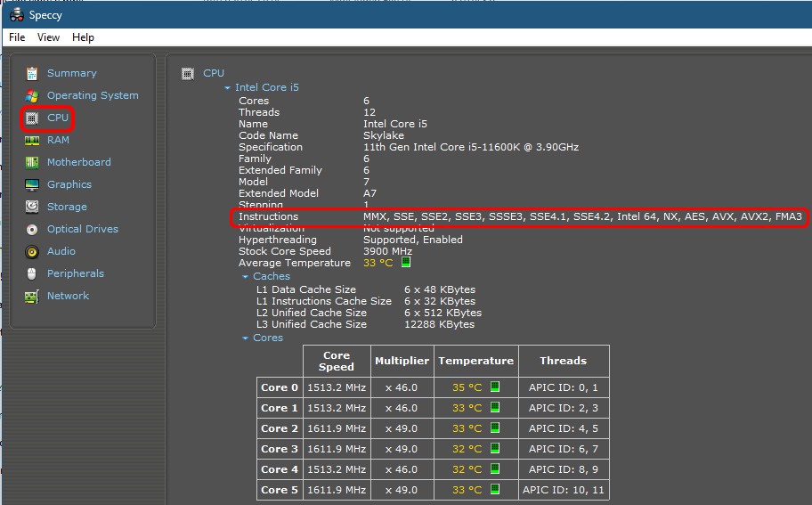The image size is (812, 505).
Task: Click the Peripherals mouse icon
Action: [x=32, y=273]
